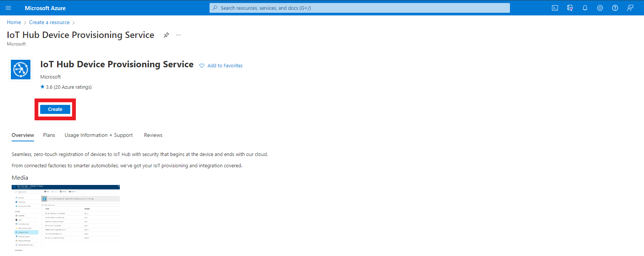Image resolution: width=644 pixels, height=256 pixels.
Task: Open the Help question mark icon
Action: pos(615,8)
